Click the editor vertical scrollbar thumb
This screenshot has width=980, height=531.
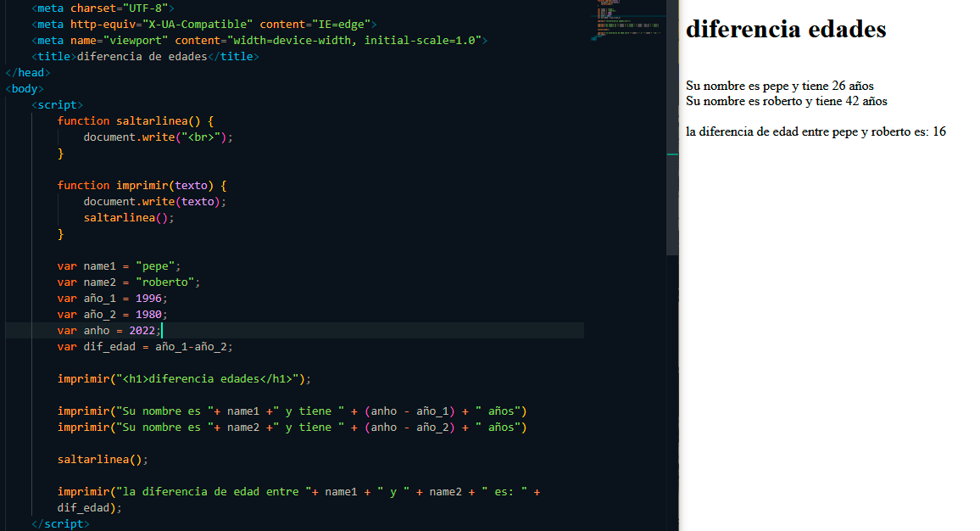click(672, 127)
